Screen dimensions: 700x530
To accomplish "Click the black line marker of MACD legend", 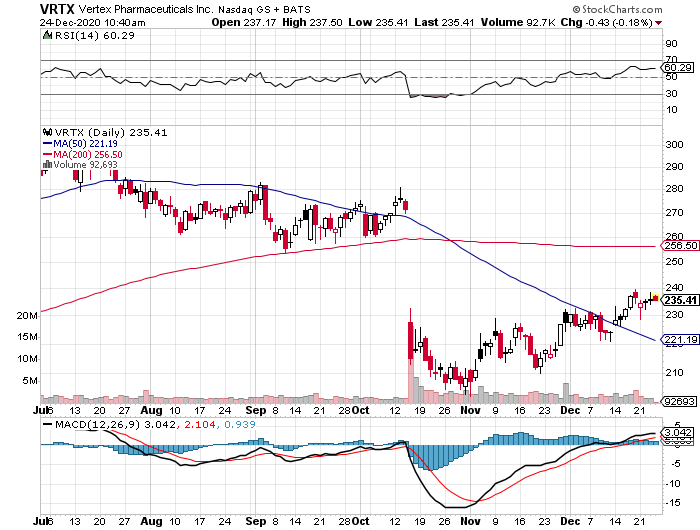I will [47, 424].
